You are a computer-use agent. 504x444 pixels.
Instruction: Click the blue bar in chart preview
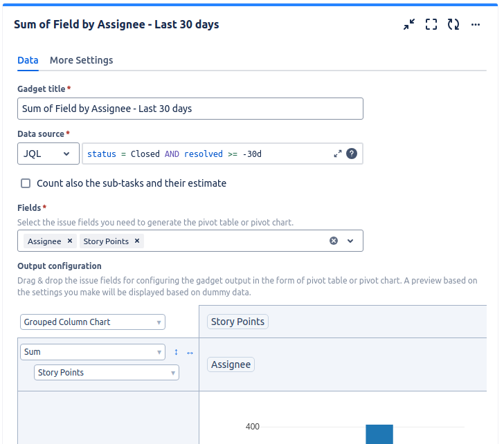click(379, 434)
